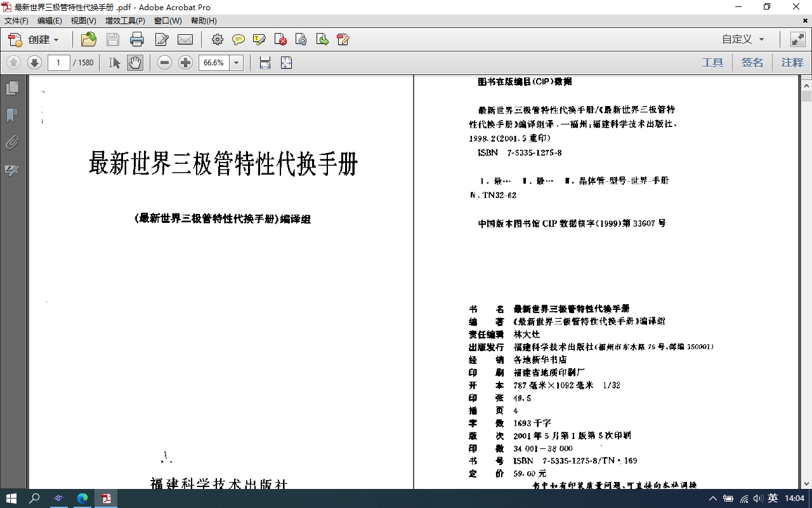Click the Open file folder icon
This screenshot has width=812, height=508.
[89, 39]
